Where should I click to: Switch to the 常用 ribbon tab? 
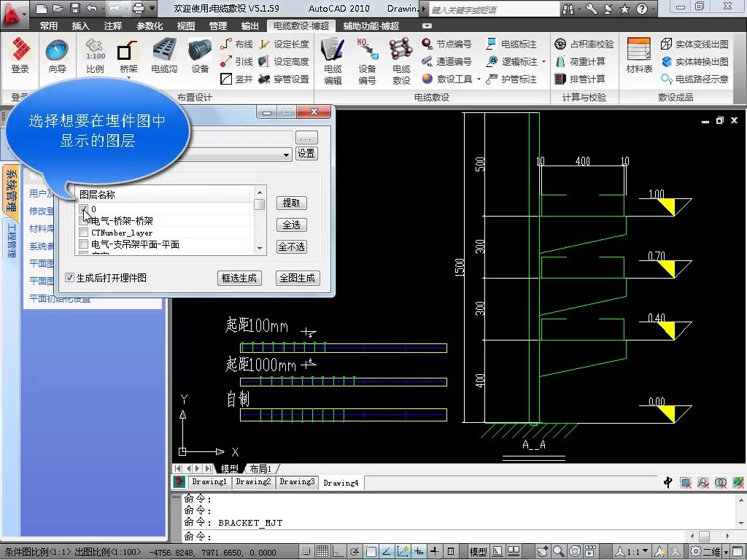click(49, 26)
